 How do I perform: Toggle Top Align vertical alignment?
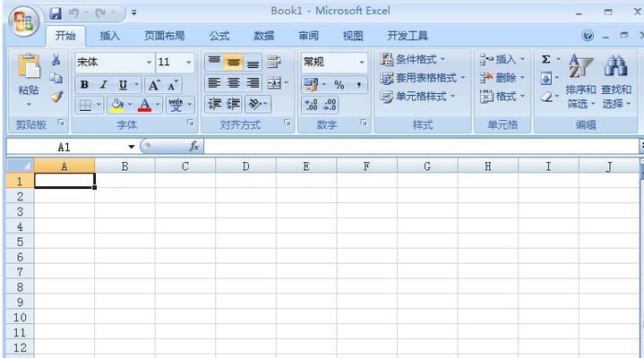click(214, 62)
